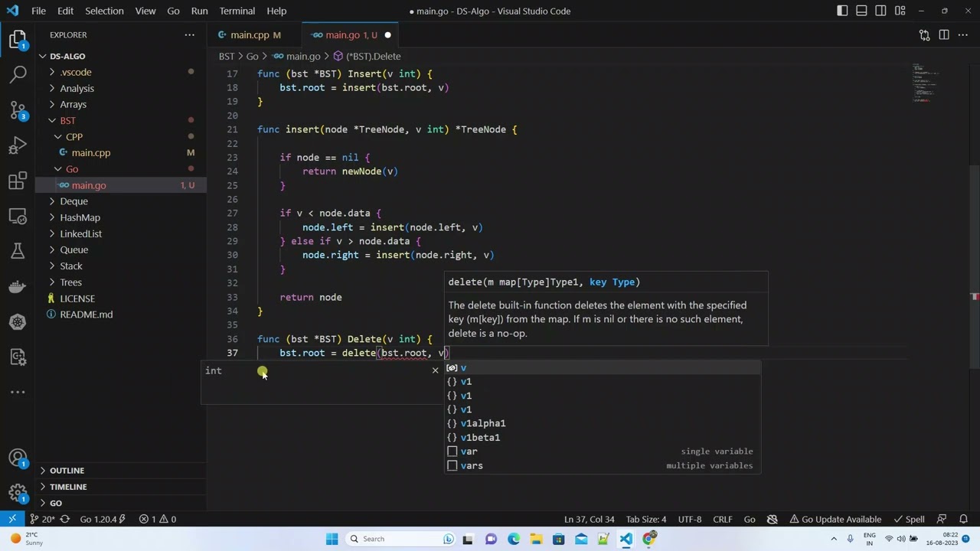Open the Extensions view
980x551 pixels.
[18, 181]
